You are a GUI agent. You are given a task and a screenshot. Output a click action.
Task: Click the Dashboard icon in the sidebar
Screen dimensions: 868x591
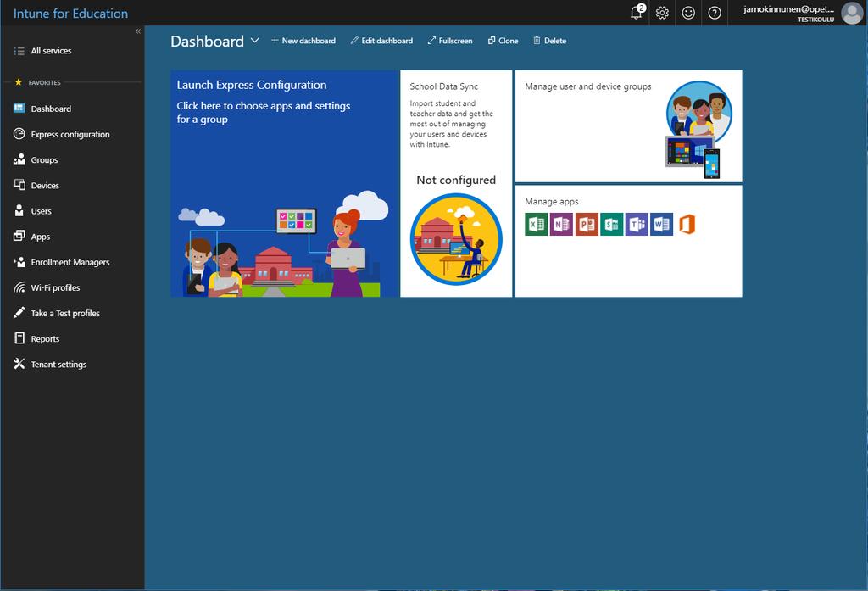19,108
